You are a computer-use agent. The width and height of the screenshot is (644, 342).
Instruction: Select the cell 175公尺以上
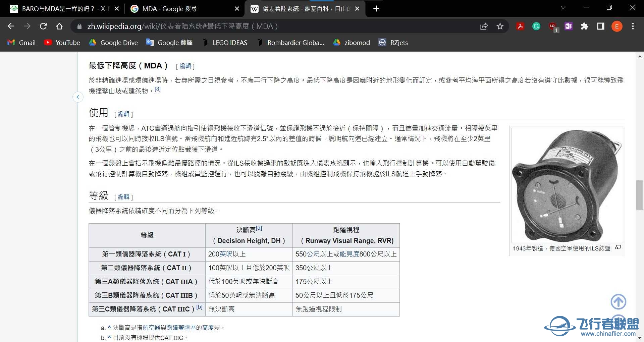click(x=346, y=282)
